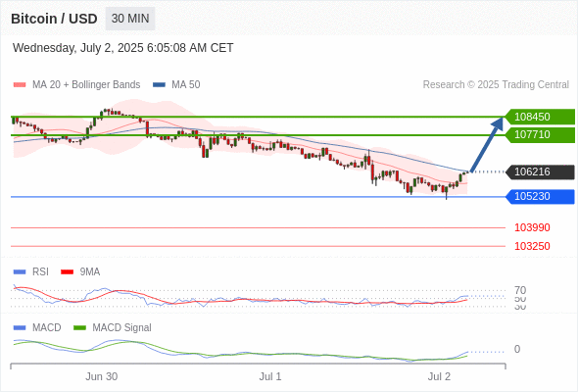Select the 107710 green price tag
Screen dimensions: 578x392
tap(540, 134)
